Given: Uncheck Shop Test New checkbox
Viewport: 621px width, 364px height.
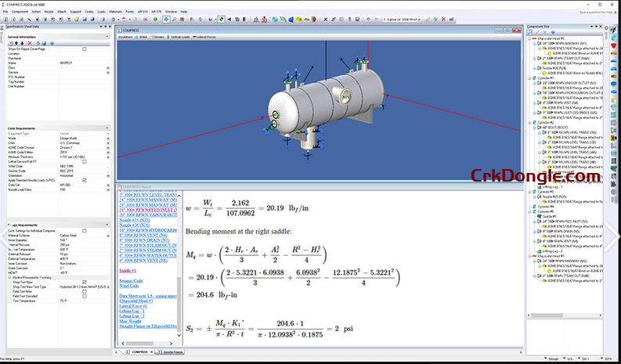Looking at the screenshot, I should (85, 282).
